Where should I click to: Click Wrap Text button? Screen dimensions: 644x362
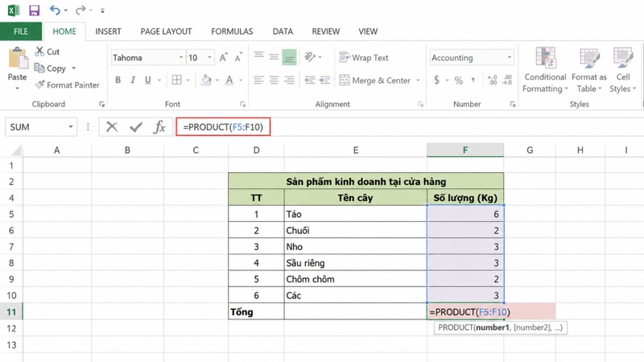(x=364, y=58)
